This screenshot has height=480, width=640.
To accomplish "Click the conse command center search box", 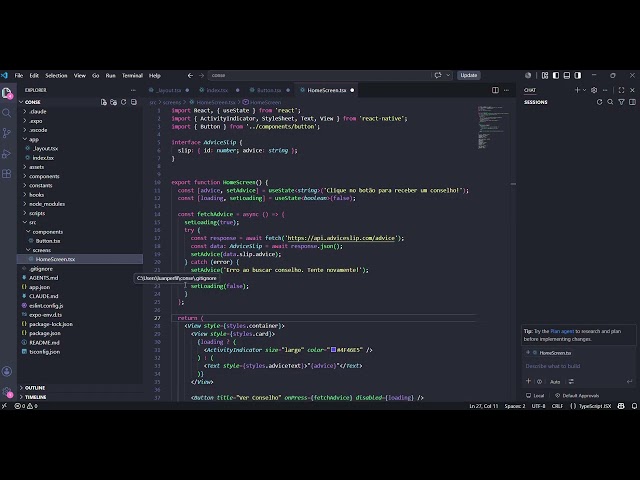I will (x=320, y=76).
